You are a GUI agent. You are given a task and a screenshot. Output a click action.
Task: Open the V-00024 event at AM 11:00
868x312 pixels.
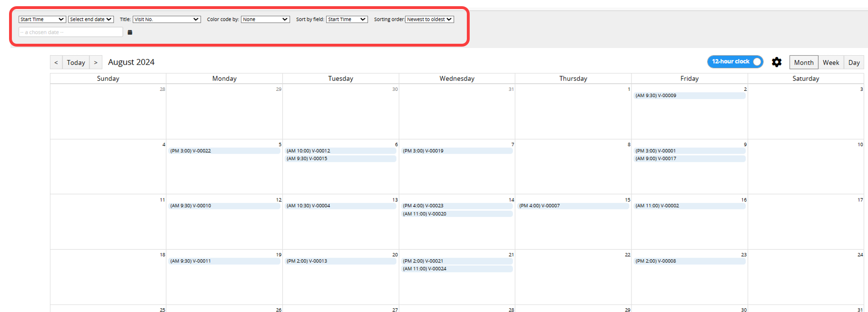457,269
